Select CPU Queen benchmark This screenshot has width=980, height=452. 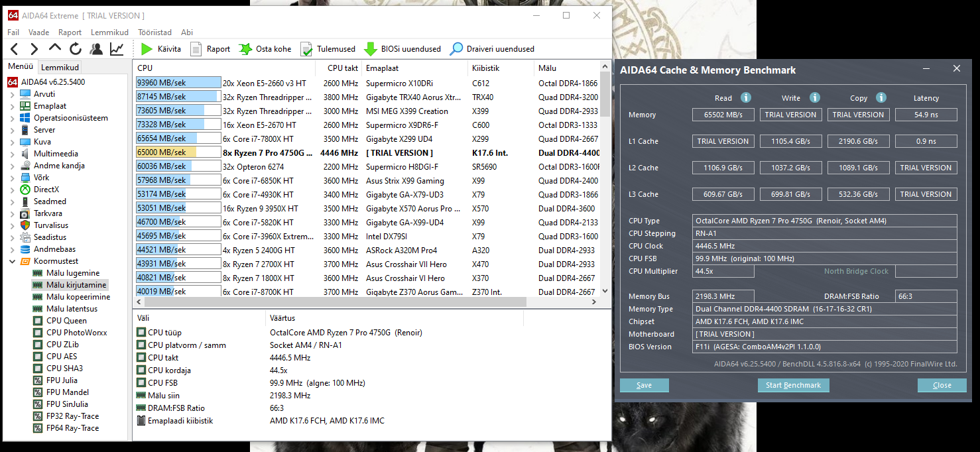tap(66, 321)
